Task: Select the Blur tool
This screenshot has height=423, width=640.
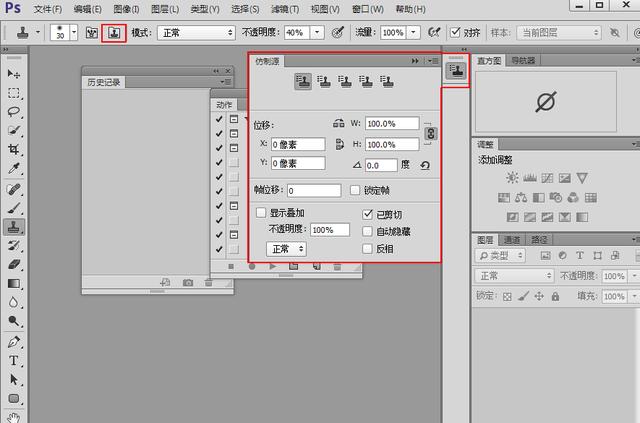Action: pyautogui.click(x=13, y=302)
